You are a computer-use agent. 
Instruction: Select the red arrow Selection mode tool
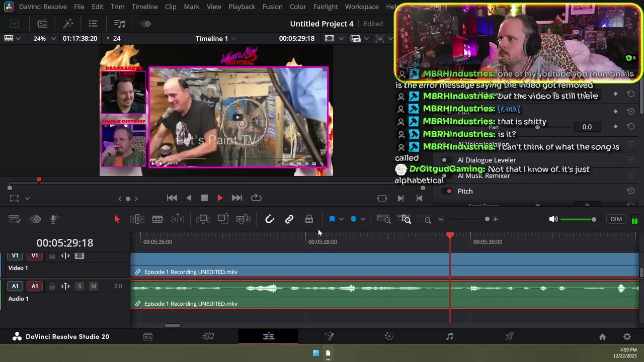pos(117,219)
